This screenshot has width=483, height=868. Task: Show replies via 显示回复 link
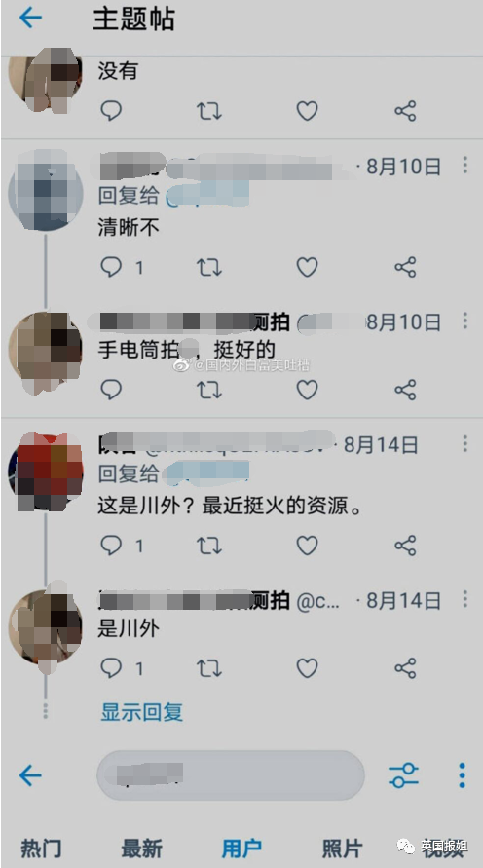point(141,712)
